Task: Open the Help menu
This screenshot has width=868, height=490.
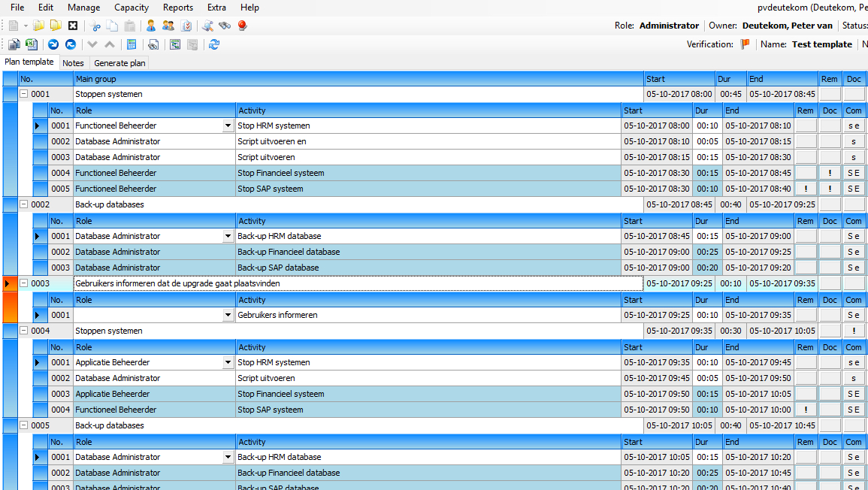Action: [250, 8]
